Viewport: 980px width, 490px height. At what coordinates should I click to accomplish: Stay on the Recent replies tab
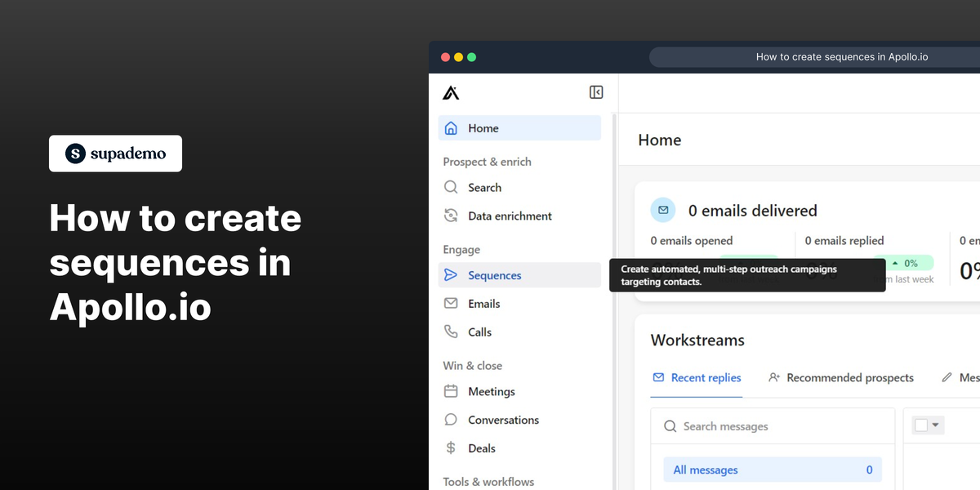point(697,377)
